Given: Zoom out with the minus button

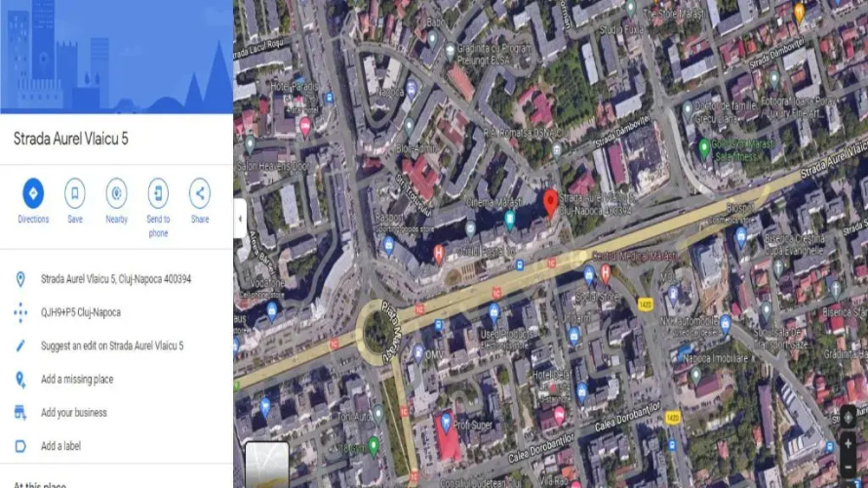Looking at the screenshot, I should (848, 468).
